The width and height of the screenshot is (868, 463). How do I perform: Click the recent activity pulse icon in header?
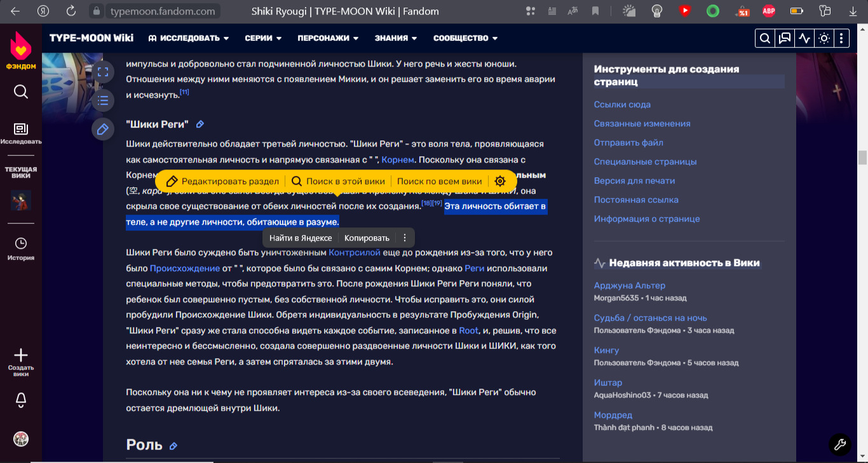[804, 38]
